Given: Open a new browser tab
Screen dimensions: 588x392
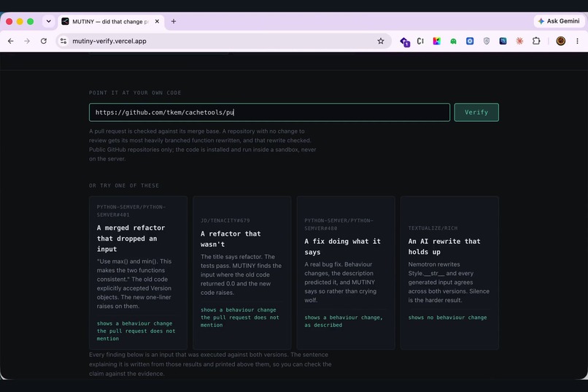Looking at the screenshot, I should (173, 21).
